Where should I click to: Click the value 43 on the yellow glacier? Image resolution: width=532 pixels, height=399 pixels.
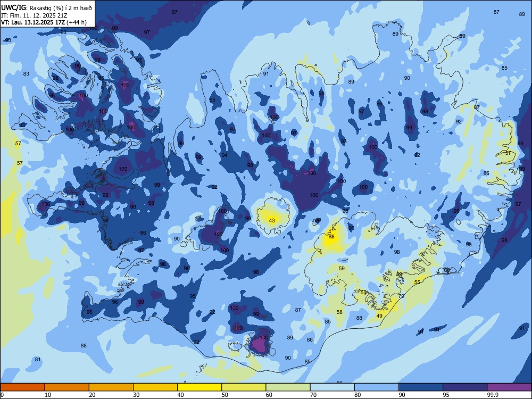[272, 221]
